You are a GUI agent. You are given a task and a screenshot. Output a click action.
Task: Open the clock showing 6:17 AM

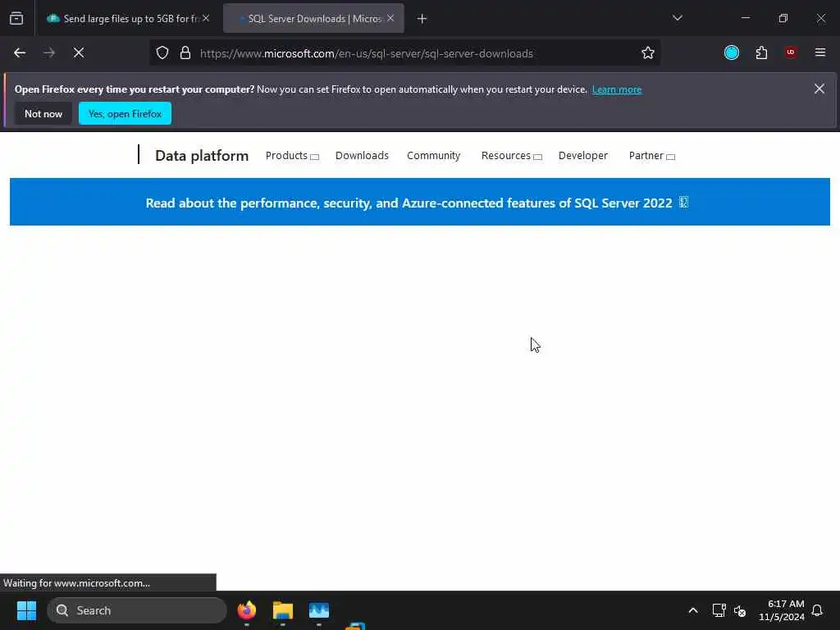pos(782,610)
